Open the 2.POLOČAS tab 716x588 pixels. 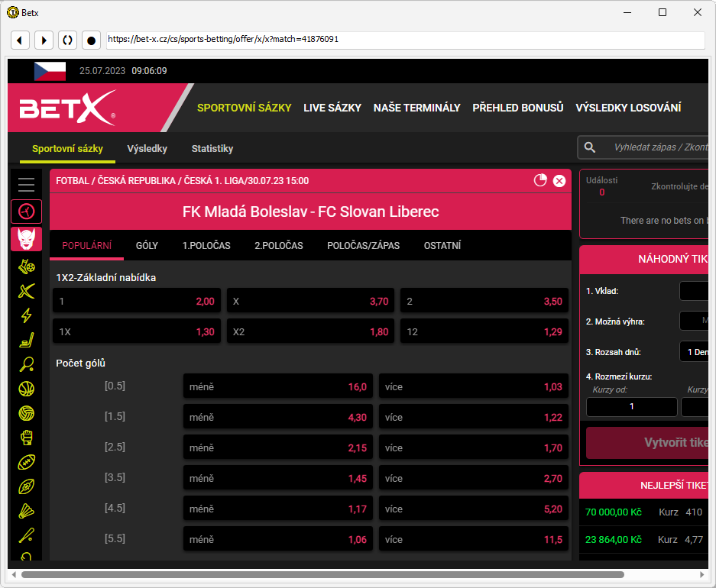(x=279, y=245)
